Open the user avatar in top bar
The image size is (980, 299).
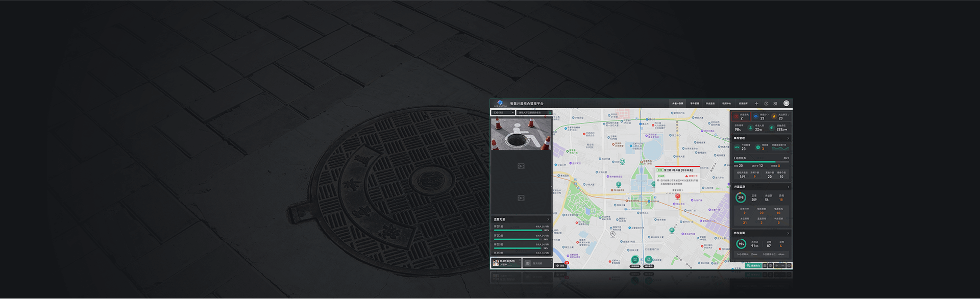[x=787, y=103]
